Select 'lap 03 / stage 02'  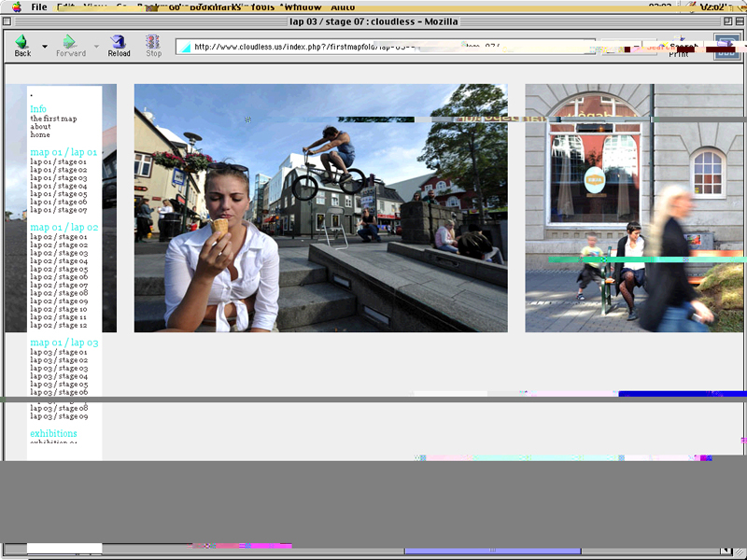click(59, 360)
